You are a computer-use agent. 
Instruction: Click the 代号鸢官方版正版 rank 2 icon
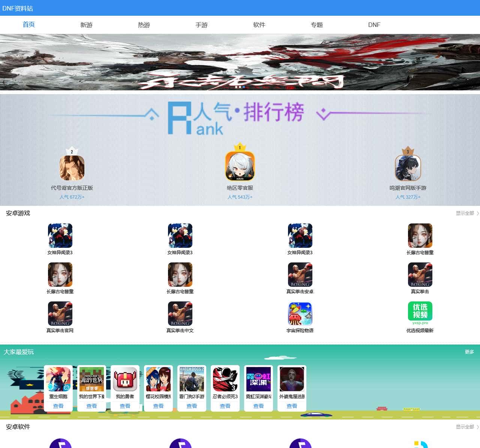(x=72, y=168)
